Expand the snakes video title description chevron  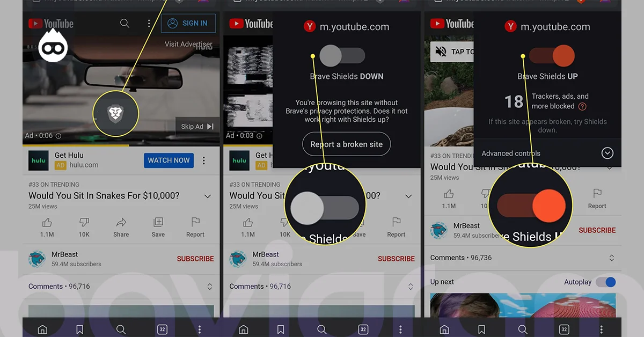(207, 196)
